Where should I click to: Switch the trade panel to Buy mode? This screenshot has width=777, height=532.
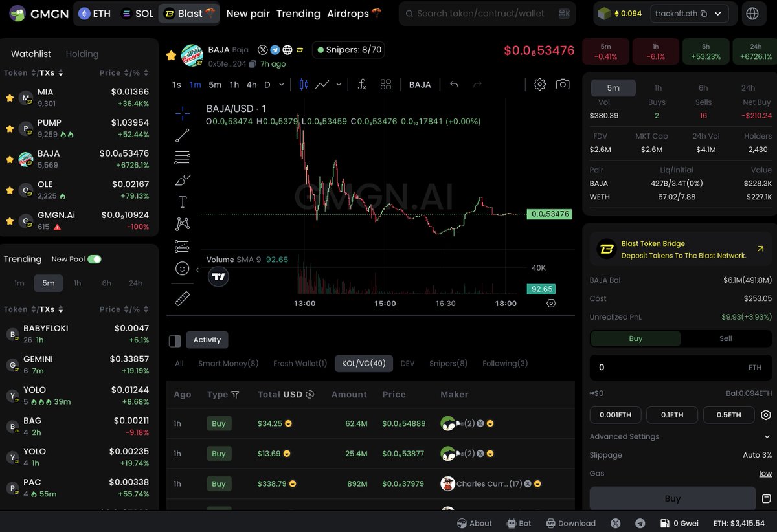tap(636, 338)
